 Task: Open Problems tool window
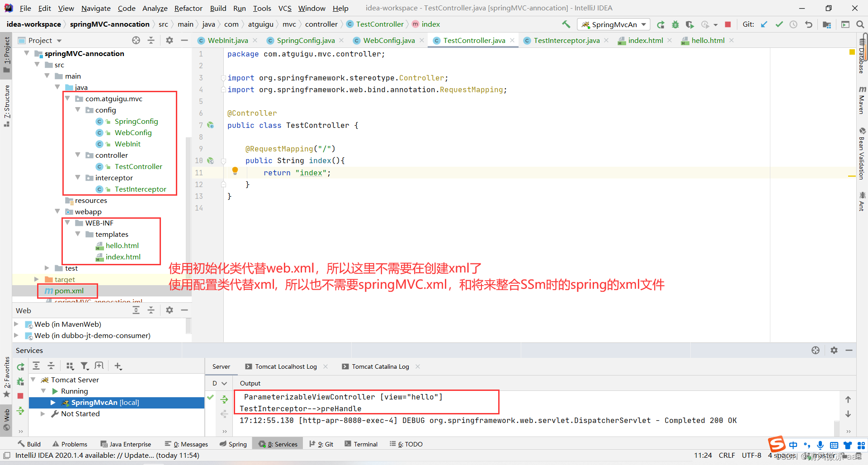click(x=70, y=444)
